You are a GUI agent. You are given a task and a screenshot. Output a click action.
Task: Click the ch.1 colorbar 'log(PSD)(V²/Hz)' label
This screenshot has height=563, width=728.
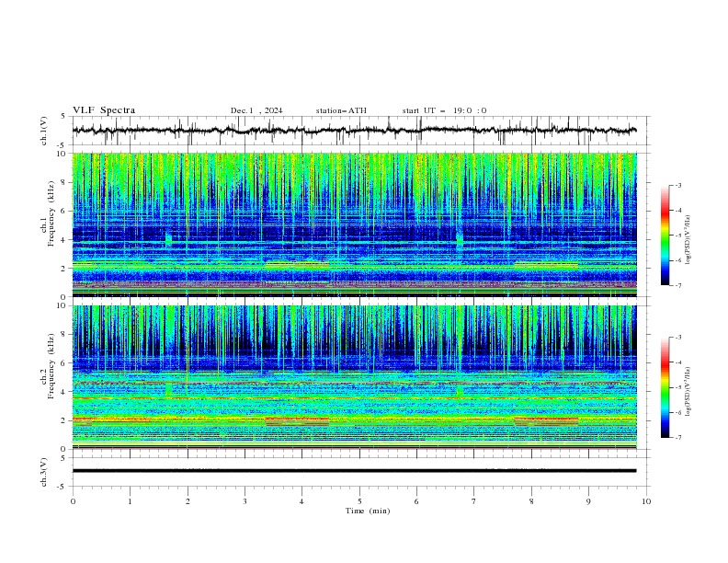coord(688,240)
